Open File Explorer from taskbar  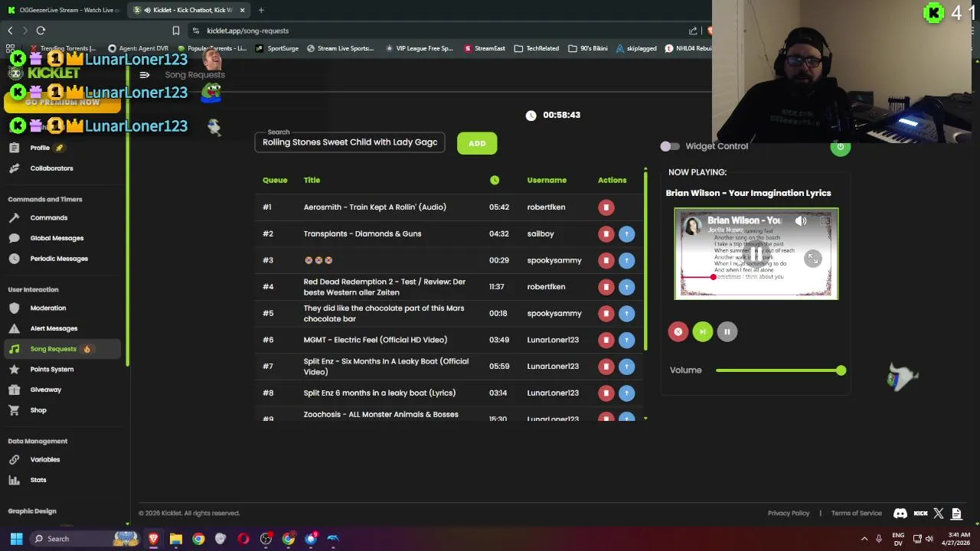point(176,539)
